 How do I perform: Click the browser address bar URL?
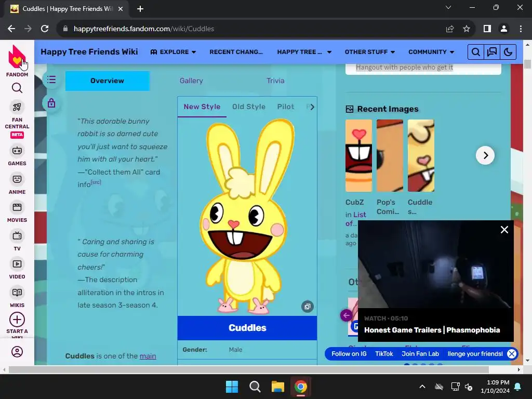click(144, 29)
